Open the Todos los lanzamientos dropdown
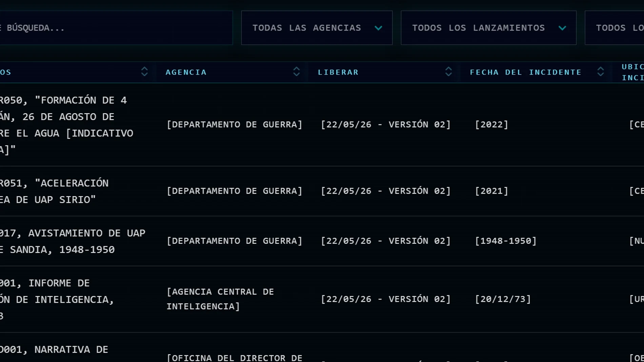 coord(488,28)
